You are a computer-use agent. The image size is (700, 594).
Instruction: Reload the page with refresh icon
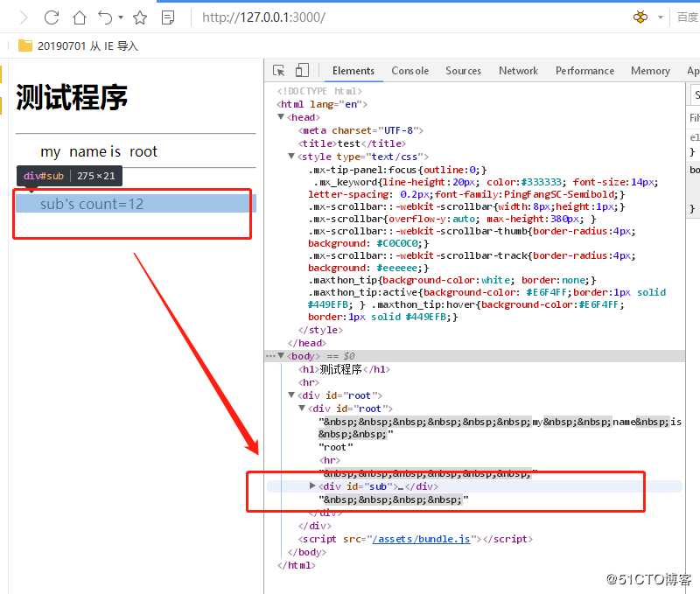[52, 17]
